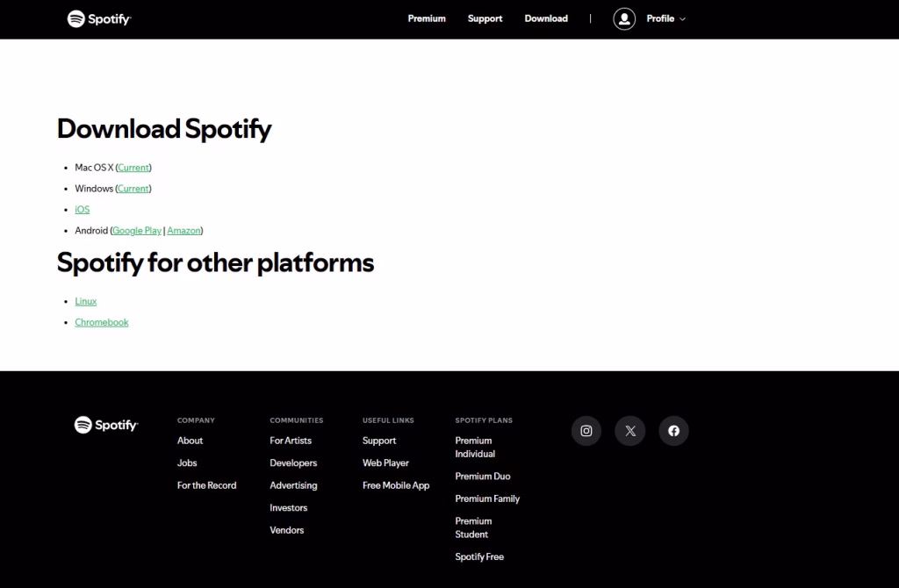899x588 pixels.
Task: Get Spotify on Google Play
Action: (137, 230)
